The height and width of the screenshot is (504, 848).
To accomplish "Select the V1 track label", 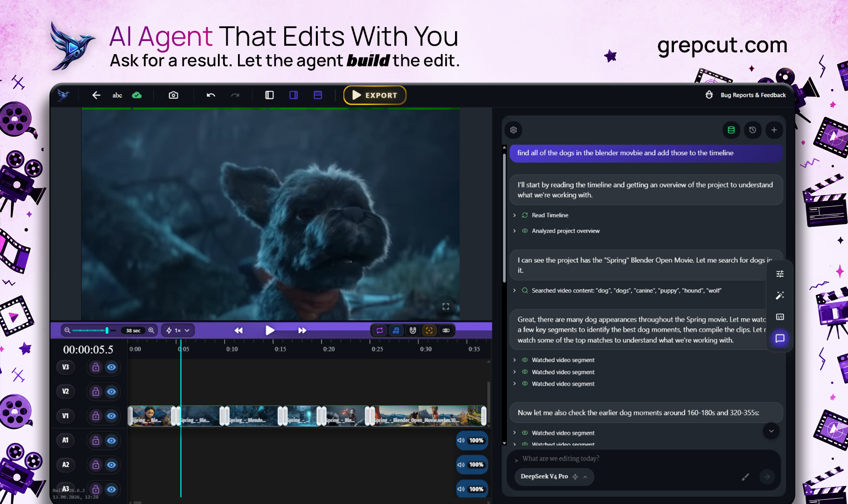I will click(66, 416).
